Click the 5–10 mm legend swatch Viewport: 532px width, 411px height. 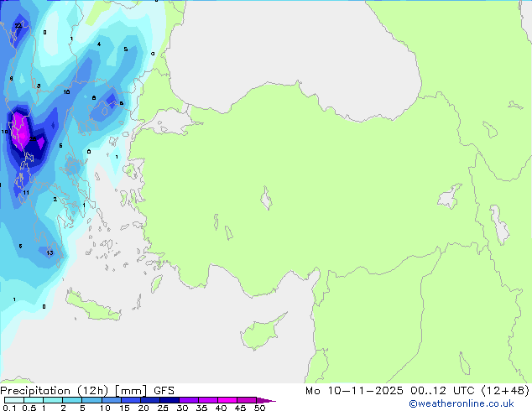[x=91, y=400]
